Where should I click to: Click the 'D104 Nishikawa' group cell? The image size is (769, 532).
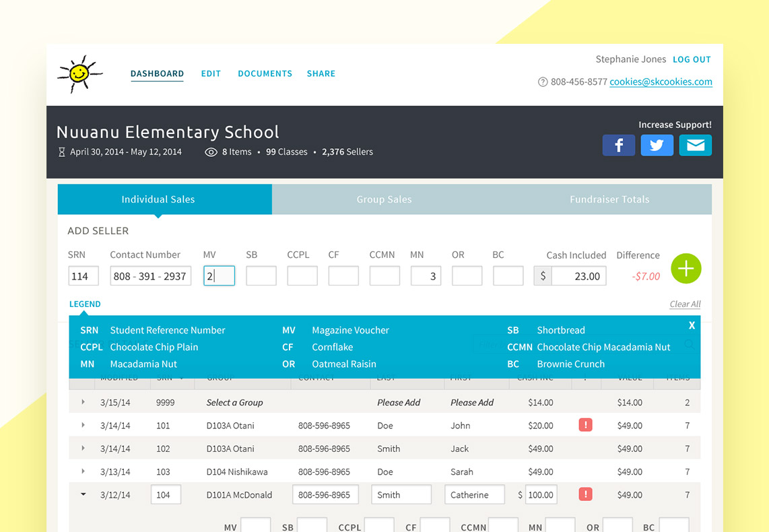237,471
